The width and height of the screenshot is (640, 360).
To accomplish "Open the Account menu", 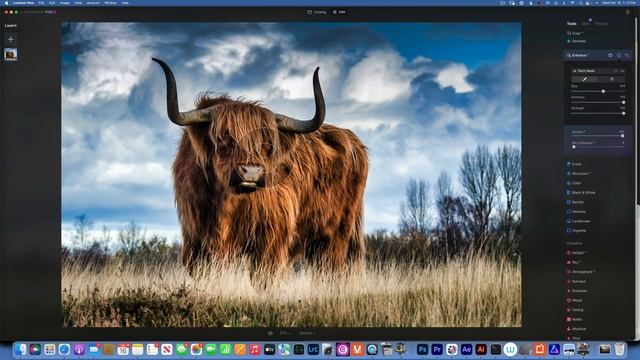I will (x=93, y=3).
